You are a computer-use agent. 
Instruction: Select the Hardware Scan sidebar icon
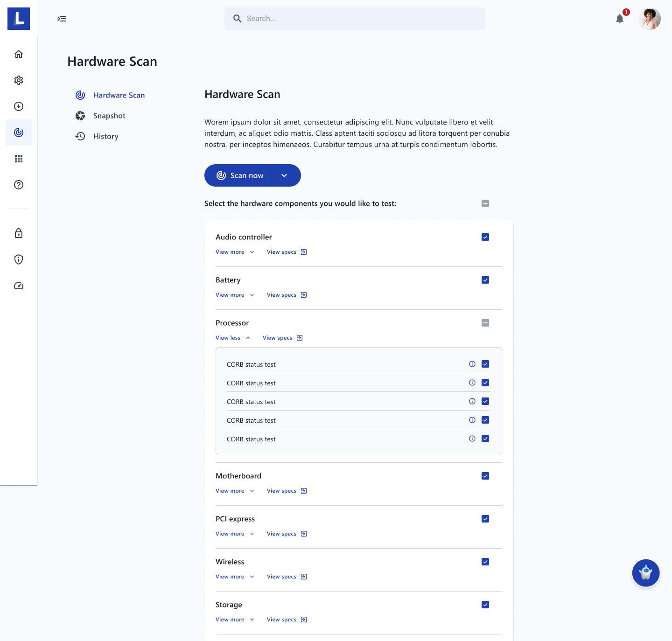pyautogui.click(x=19, y=132)
